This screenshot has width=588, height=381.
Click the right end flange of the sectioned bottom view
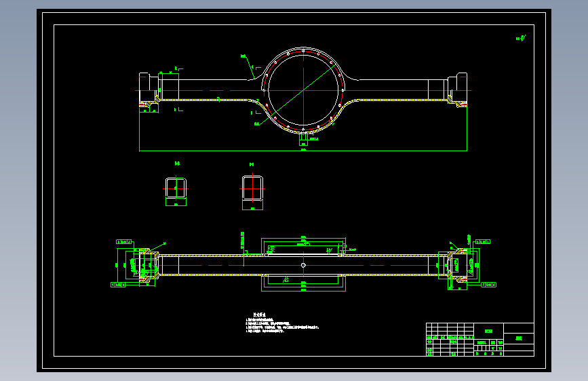click(x=458, y=266)
